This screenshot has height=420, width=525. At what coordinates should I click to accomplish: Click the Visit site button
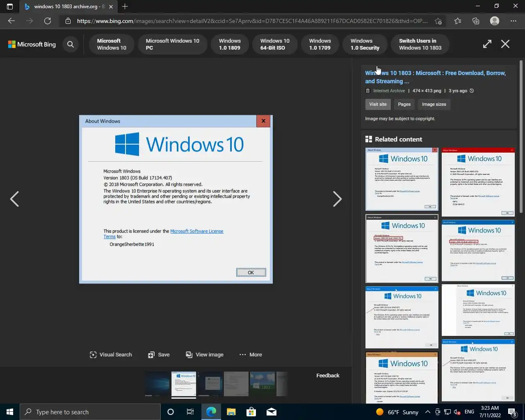click(378, 104)
